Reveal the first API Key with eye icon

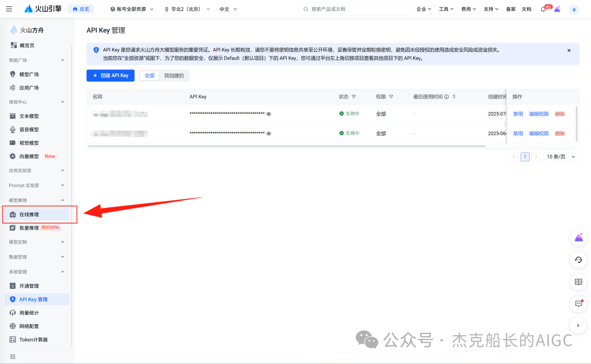coord(269,114)
